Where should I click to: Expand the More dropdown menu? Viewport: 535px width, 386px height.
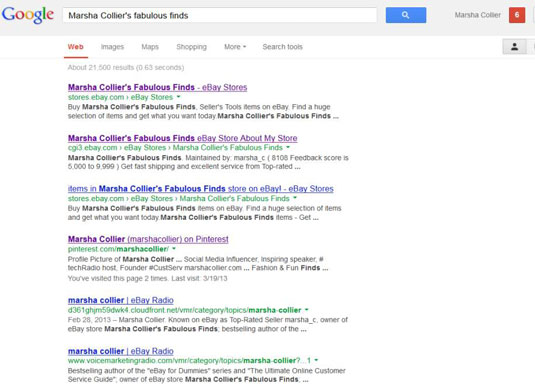[235, 47]
